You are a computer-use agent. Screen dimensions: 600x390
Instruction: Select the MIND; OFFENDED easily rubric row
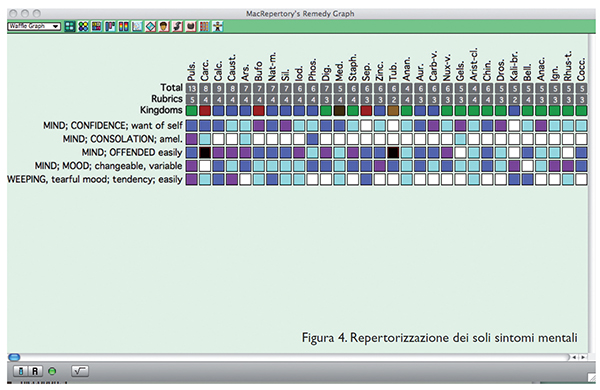click(132, 152)
